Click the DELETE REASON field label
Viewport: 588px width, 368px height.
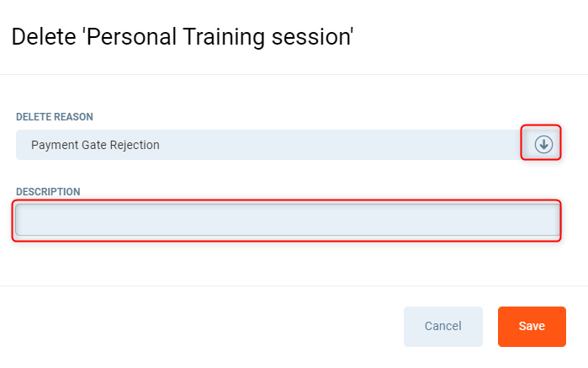click(55, 116)
